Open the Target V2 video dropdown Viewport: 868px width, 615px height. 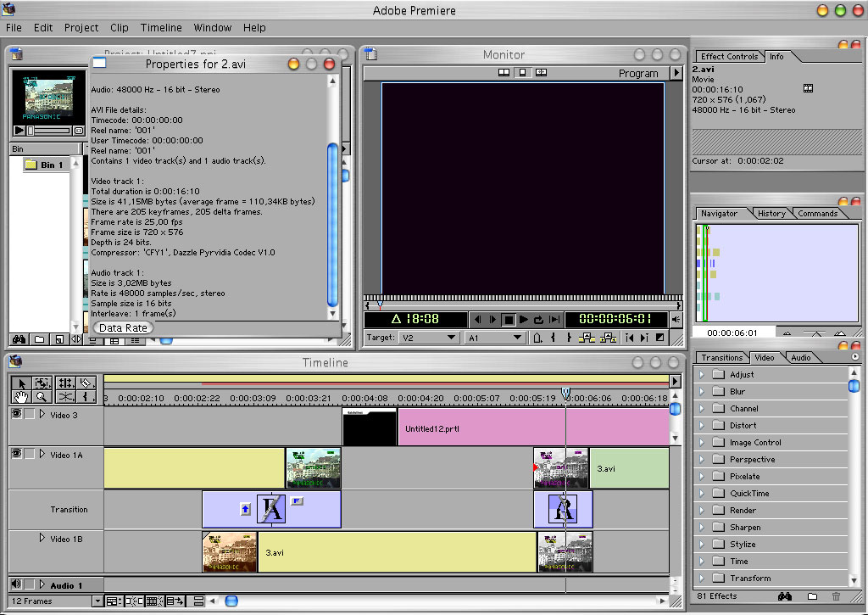[x=429, y=338]
